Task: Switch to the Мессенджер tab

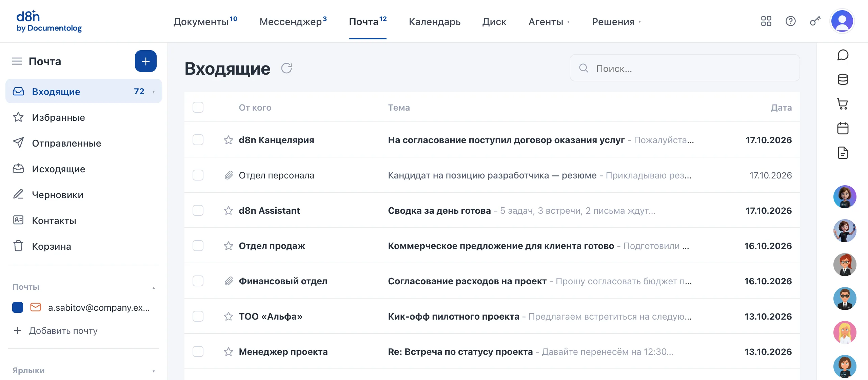Action: pyautogui.click(x=293, y=21)
